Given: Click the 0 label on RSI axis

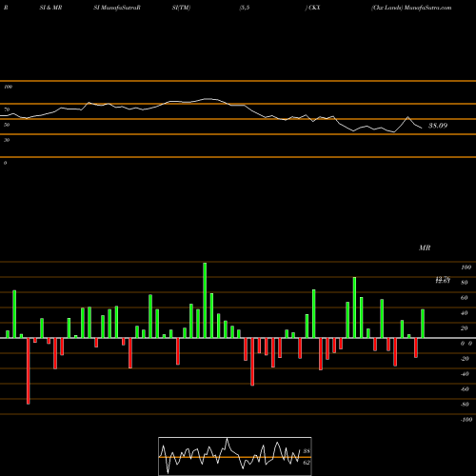Looking at the screenshot, I should [5, 163].
